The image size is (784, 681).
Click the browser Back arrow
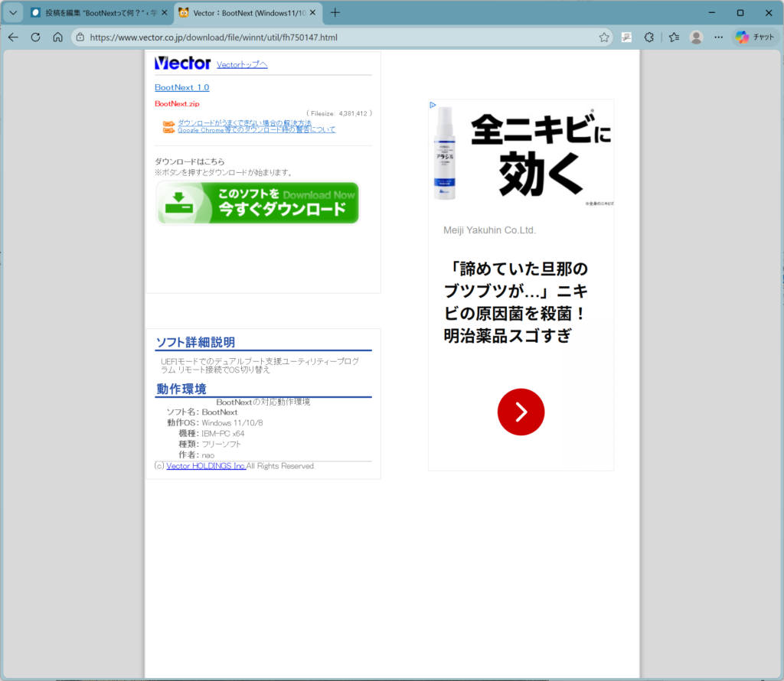coord(13,37)
